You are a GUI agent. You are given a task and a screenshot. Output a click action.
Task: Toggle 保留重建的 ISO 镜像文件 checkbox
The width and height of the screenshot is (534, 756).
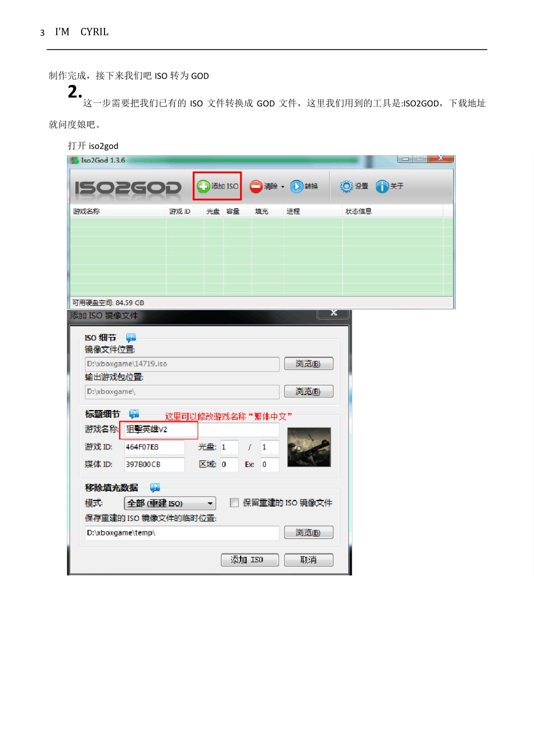point(234,503)
